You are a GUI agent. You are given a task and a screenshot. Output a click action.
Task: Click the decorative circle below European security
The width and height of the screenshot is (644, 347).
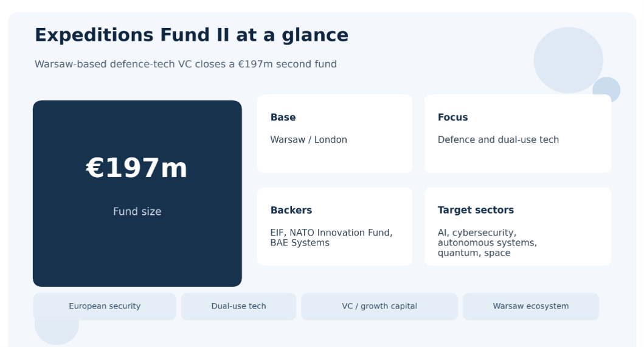(x=57, y=332)
